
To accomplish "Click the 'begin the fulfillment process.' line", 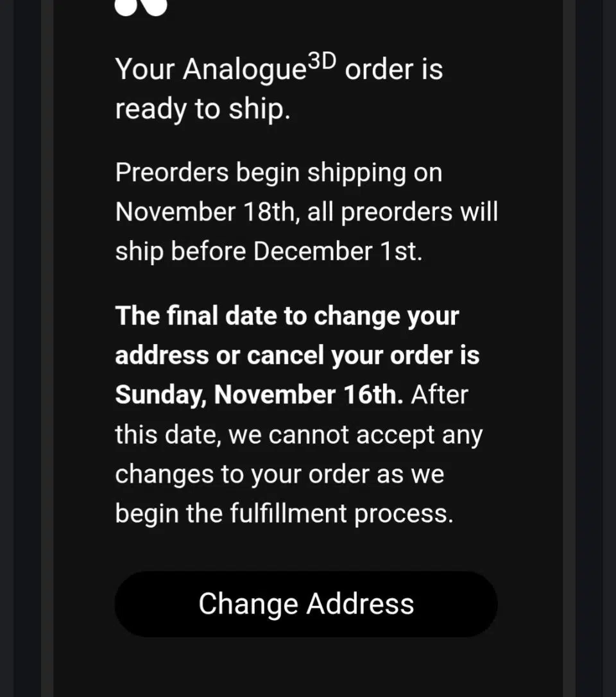I will (284, 513).
